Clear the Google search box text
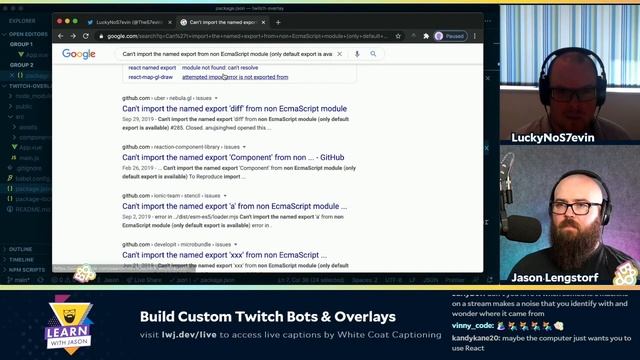This screenshot has height=360, width=640. (x=339, y=54)
